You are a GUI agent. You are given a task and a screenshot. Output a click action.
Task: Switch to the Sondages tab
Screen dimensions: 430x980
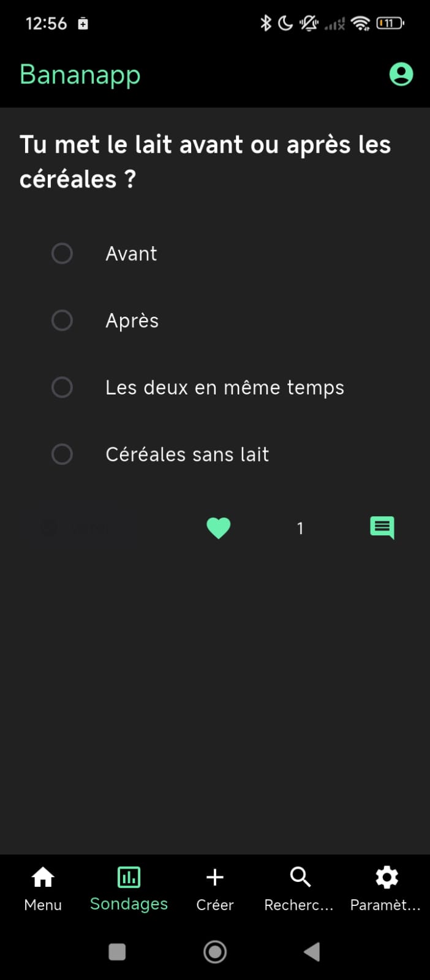129,888
